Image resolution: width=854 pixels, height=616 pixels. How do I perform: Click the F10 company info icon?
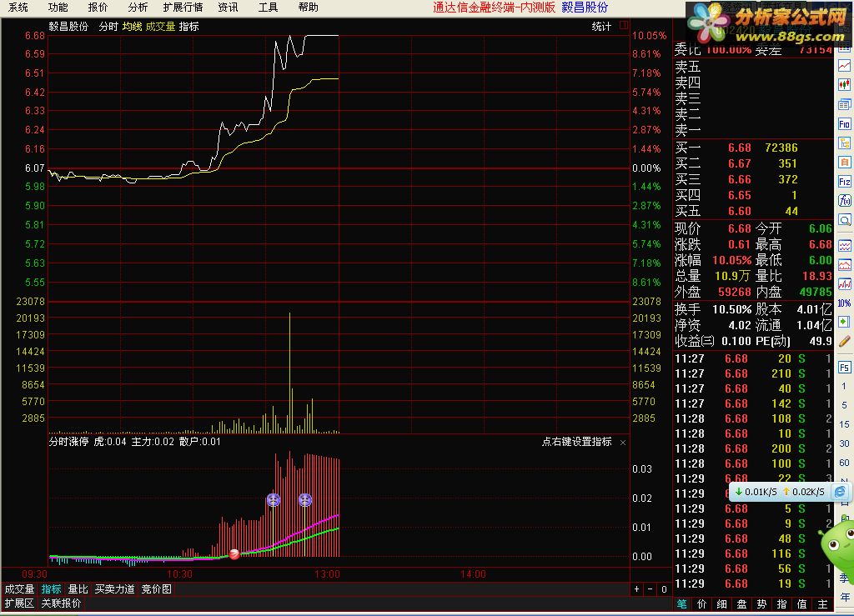pos(844,124)
